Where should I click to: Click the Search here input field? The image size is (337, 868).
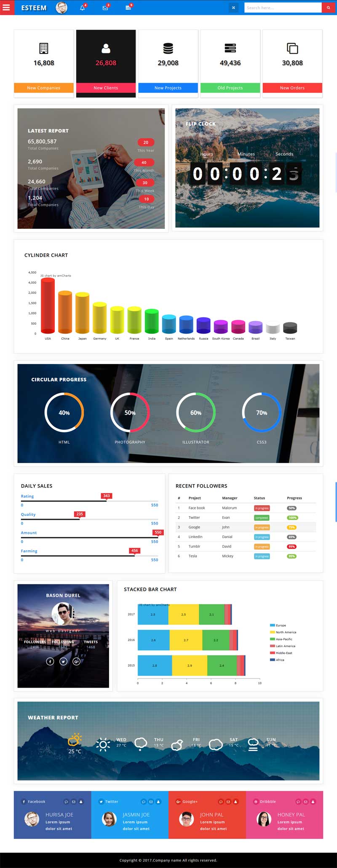click(282, 8)
